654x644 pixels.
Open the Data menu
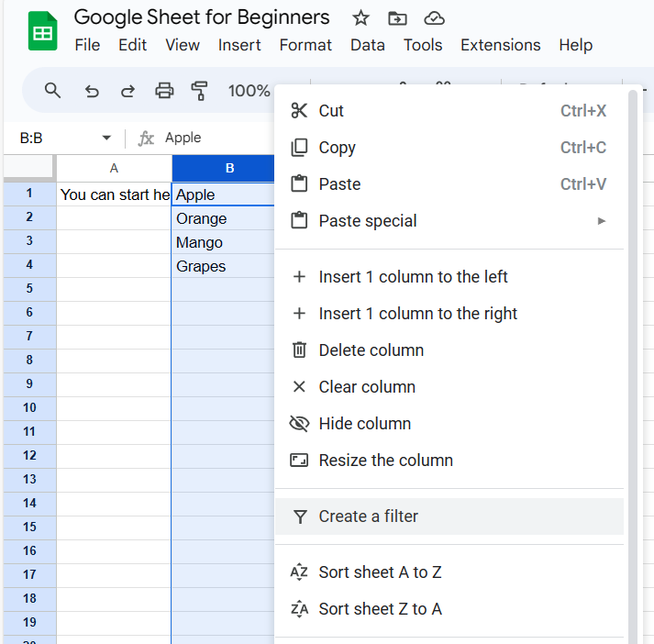click(x=367, y=45)
